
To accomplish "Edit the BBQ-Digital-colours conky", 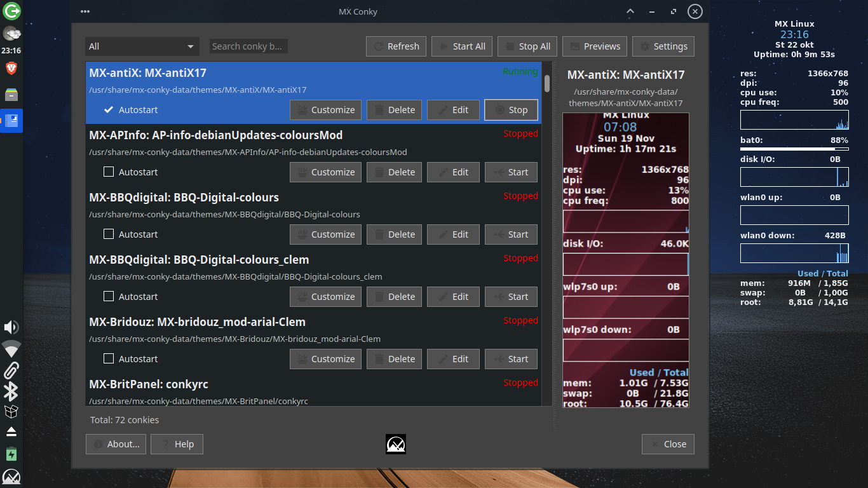I will point(453,234).
